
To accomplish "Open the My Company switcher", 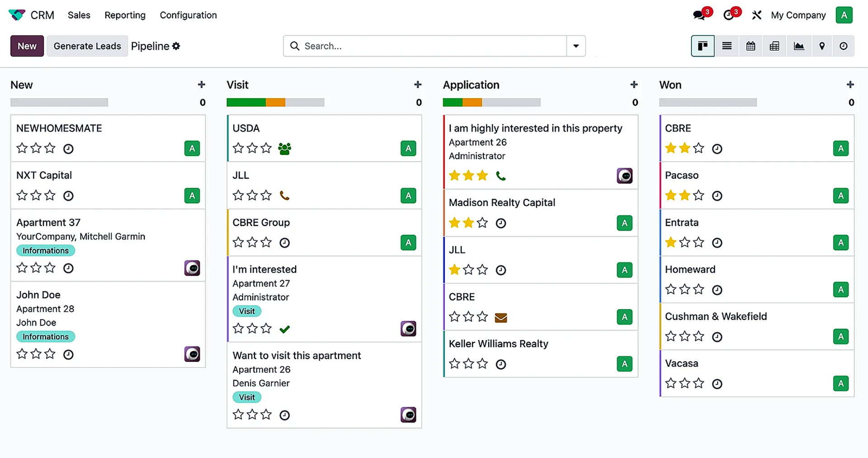I will point(798,15).
